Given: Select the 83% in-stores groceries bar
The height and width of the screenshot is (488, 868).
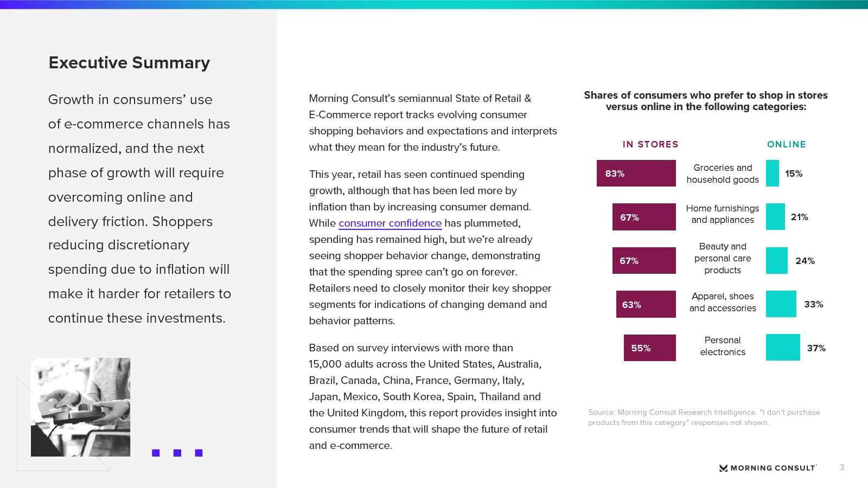Looking at the screenshot, I should coord(636,174).
